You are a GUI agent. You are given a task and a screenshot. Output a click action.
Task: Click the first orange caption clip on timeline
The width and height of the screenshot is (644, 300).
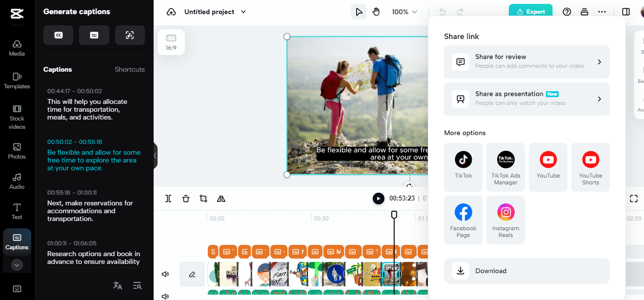point(213,252)
